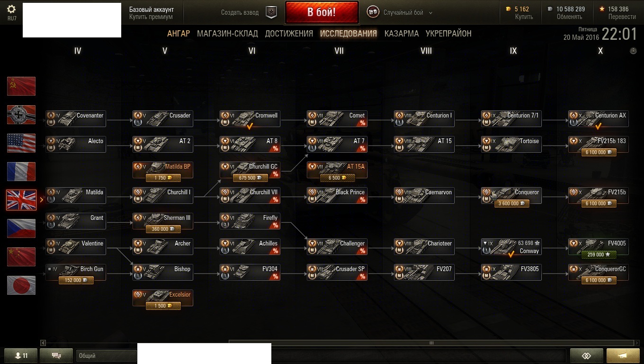The height and width of the screenshot is (364, 644).
Task: Click the info icon at the top right of the tree
Action: coord(634,51)
